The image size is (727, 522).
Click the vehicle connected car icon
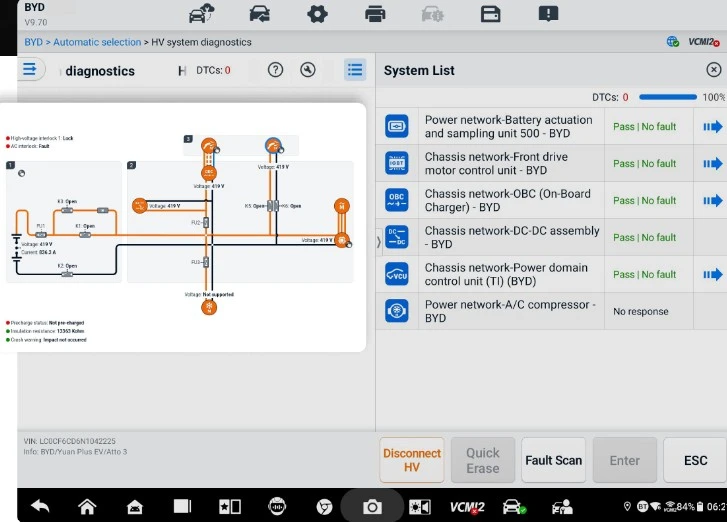click(x=514, y=507)
